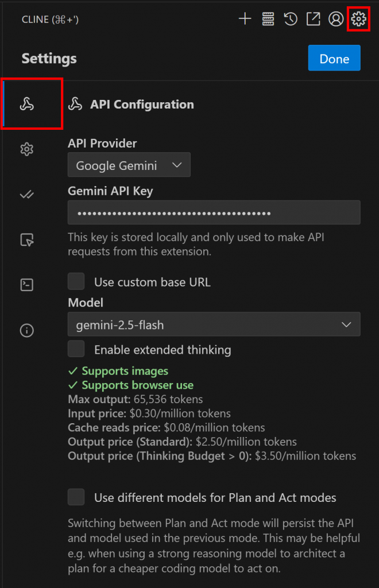Open the General settings gear tab
Screen dimensions: 379x588
[27, 149]
